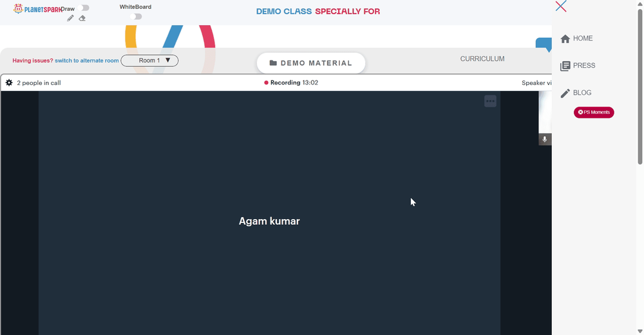644x335 pixels.
Task: Click the PS Moments pill button
Action: point(594,112)
